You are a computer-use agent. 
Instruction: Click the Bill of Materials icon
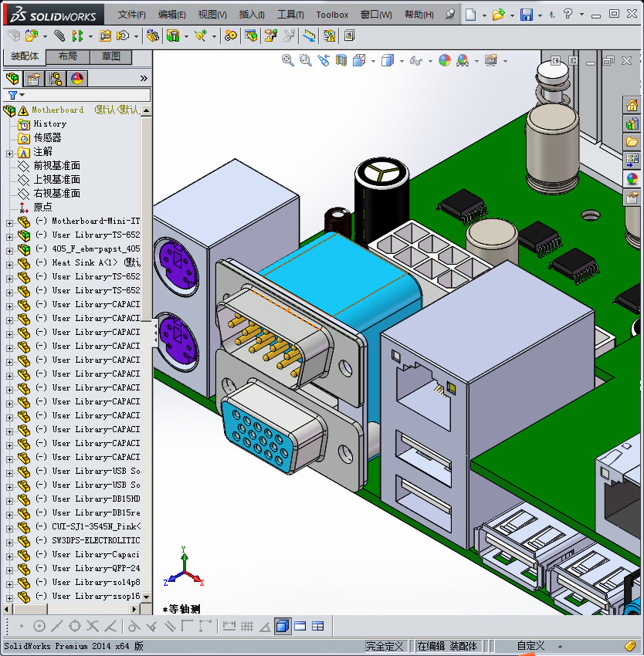pos(251,36)
